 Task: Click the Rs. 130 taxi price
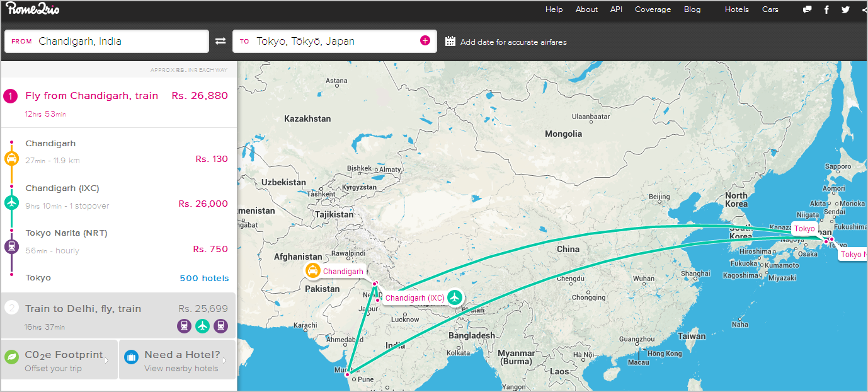pyautogui.click(x=212, y=159)
